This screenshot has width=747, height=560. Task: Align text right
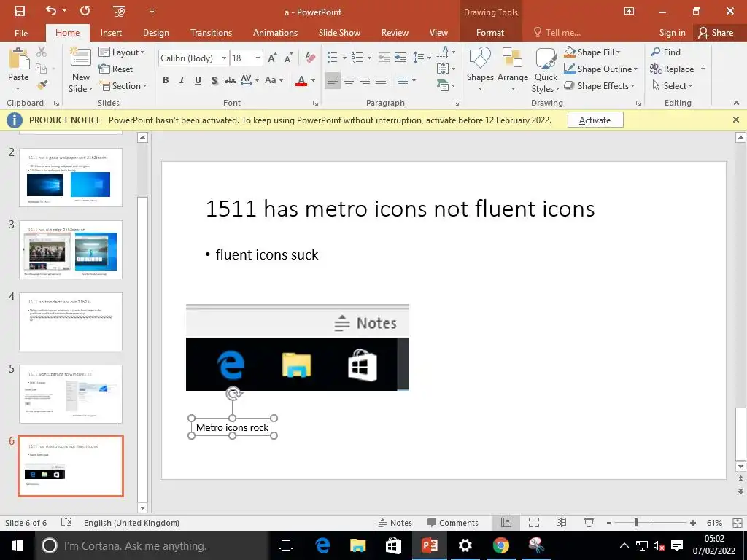(x=365, y=80)
